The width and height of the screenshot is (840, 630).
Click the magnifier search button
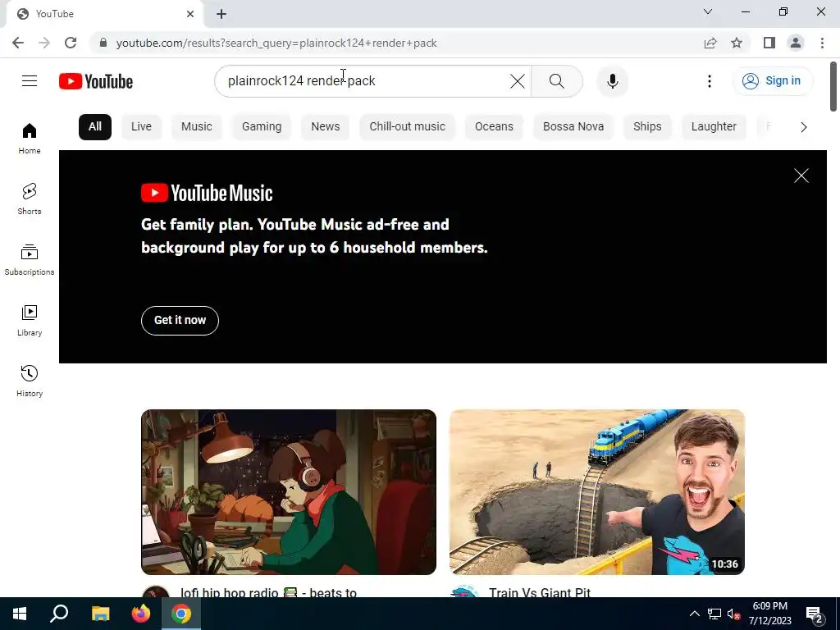(x=557, y=81)
